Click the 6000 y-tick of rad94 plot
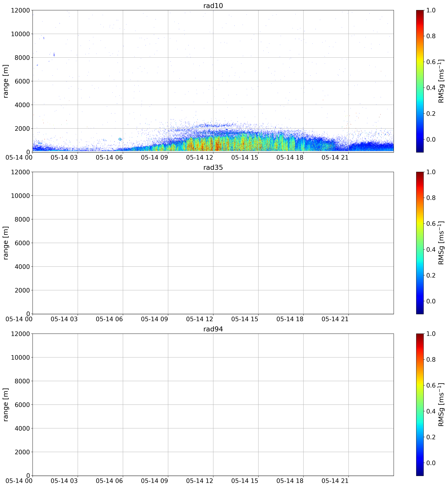This screenshot has width=448, height=487. tap(22, 405)
